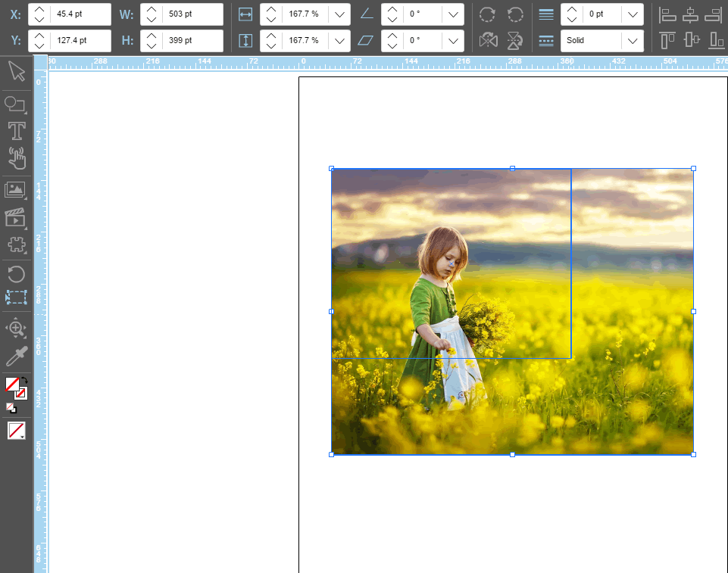Swap the fill and stroke colors

[23, 381]
